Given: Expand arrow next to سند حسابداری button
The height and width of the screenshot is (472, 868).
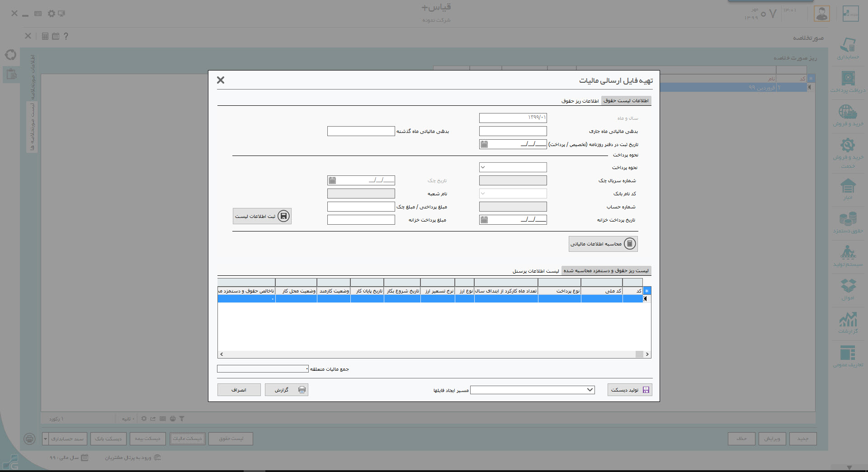Looking at the screenshot, I should click(45, 439).
